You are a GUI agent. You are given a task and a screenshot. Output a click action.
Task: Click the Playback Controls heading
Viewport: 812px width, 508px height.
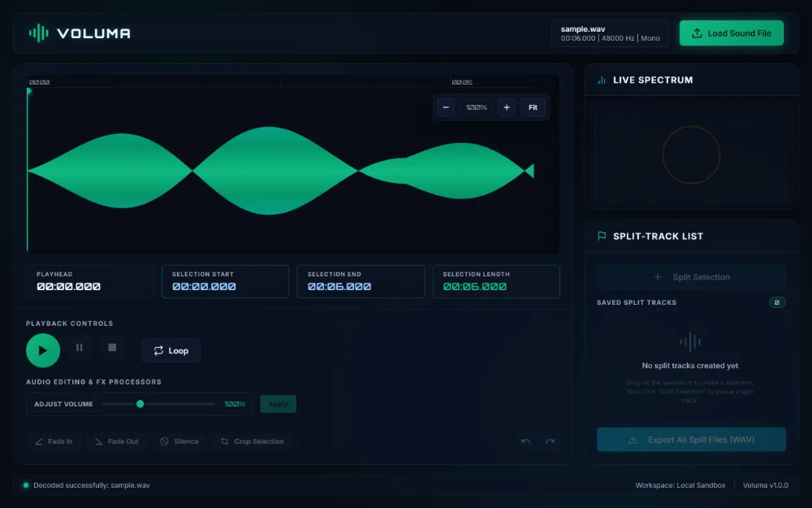pos(69,323)
